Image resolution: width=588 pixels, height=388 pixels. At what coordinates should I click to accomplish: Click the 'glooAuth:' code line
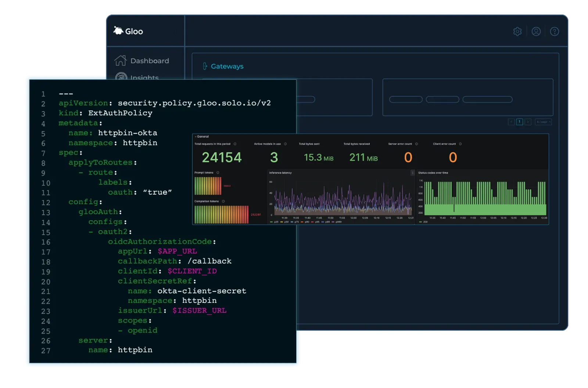(x=100, y=212)
